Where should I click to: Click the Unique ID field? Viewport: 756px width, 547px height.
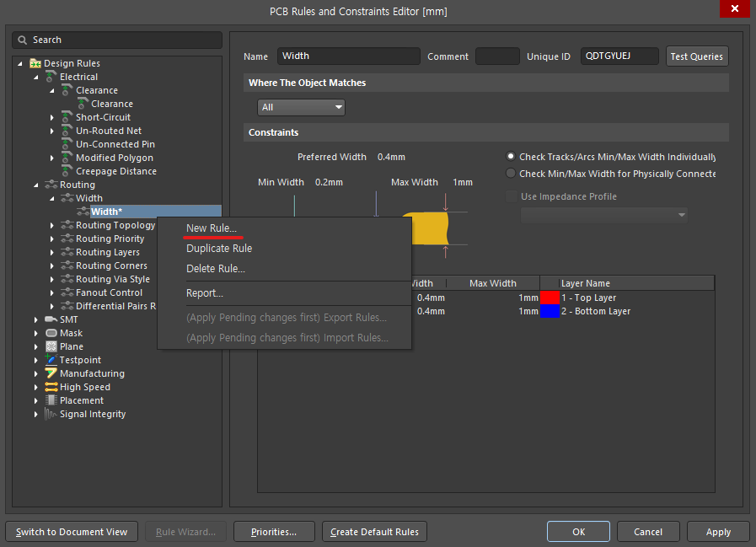coord(619,56)
